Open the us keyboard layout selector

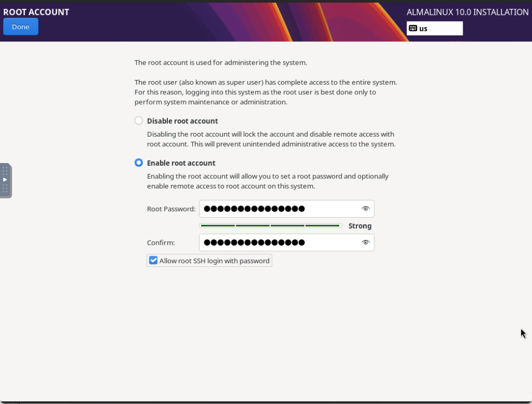(x=435, y=29)
